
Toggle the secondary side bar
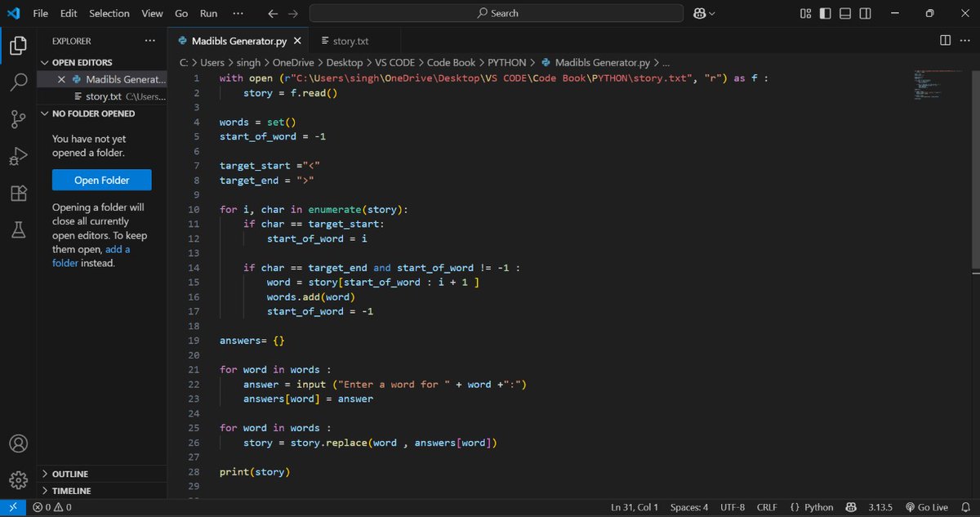point(865,13)
